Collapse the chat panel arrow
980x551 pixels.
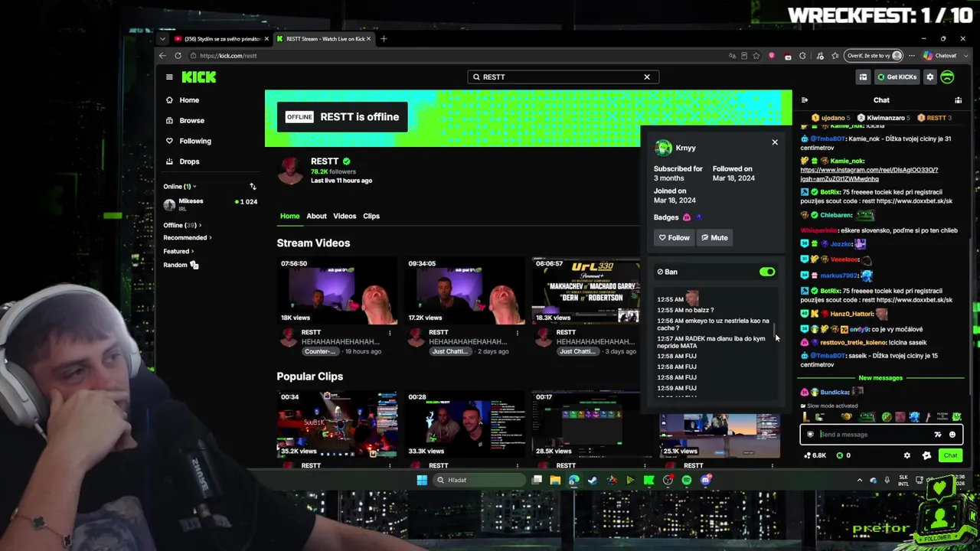pos(804,100)
